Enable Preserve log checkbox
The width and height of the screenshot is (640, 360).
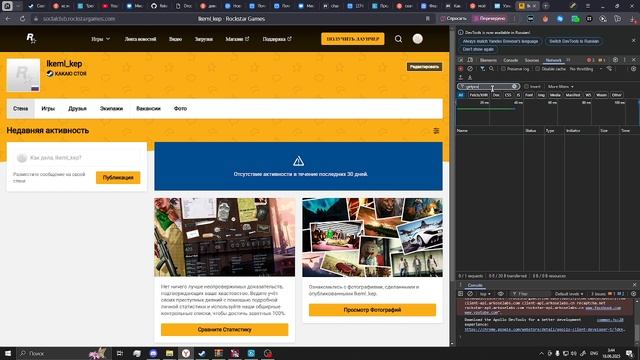tap(503, 69)
